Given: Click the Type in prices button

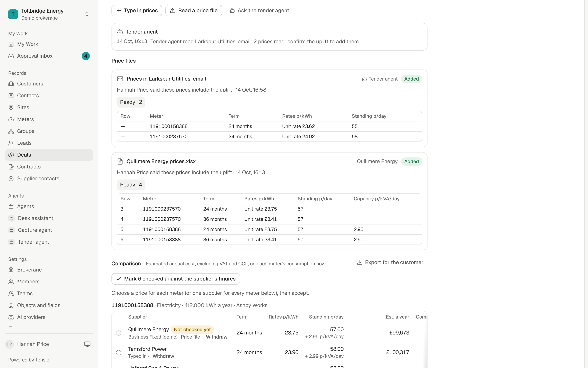Looking at the screenshot, I should [x=137, y=10].
